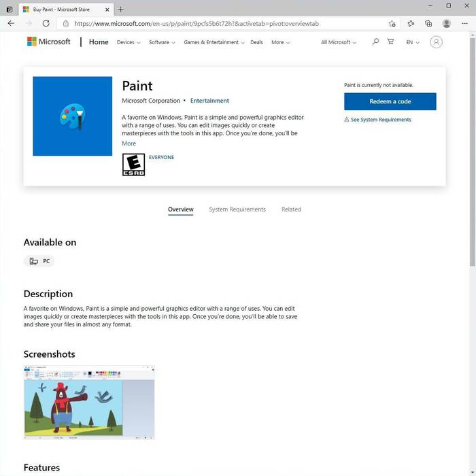Expand Games & Entertainment menu
This screenshot has width=476, height=476.
coord(214,42)
